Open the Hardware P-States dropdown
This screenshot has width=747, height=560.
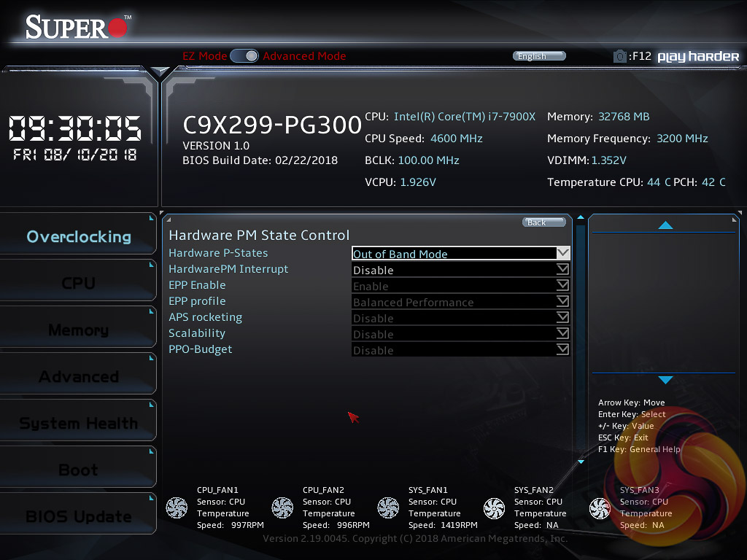pyautogui.click(x=460, y=253)
